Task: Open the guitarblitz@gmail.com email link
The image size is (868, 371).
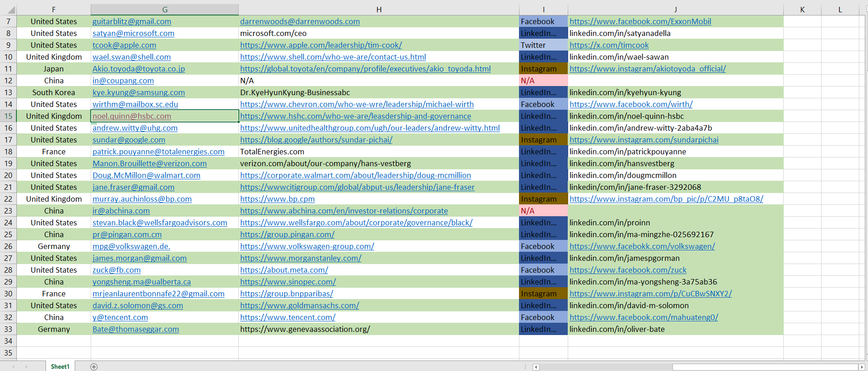Action: [132, 21]
